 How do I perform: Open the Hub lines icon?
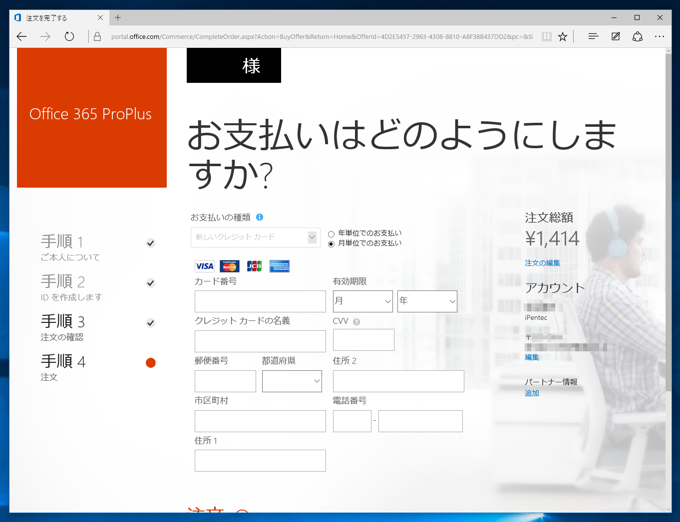[x=593, y=37]
